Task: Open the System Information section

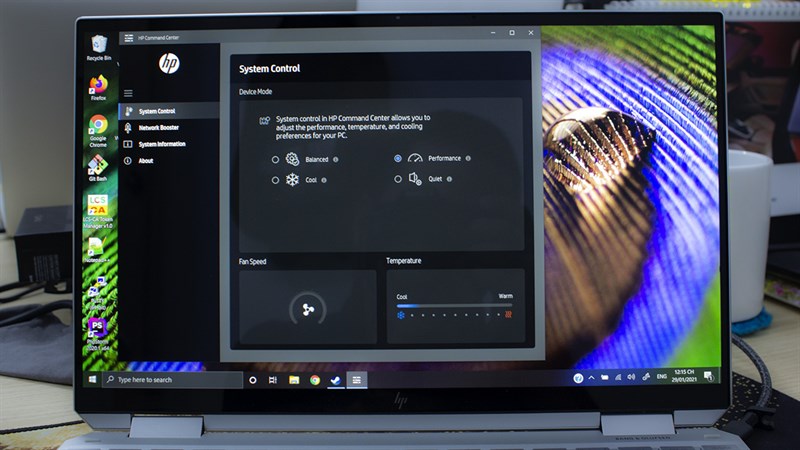Action: pos(169,144)
